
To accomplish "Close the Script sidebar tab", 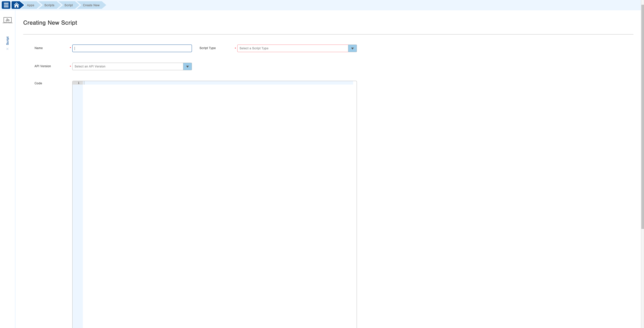I will [x=8, y=49].
